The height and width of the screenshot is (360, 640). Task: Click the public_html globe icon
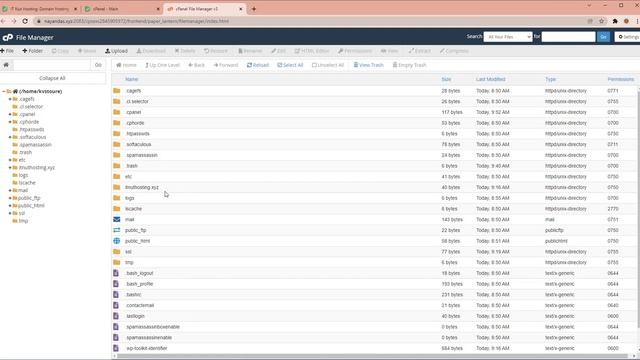coord(117,241)
